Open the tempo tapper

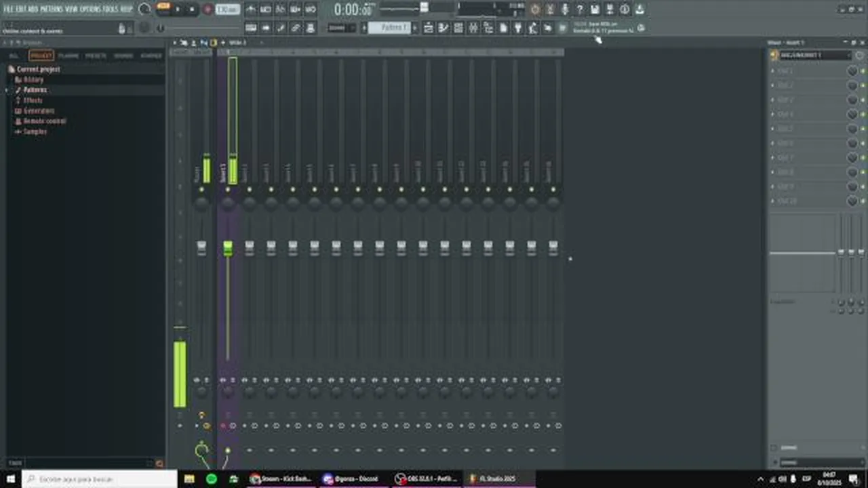click(533, 28)
